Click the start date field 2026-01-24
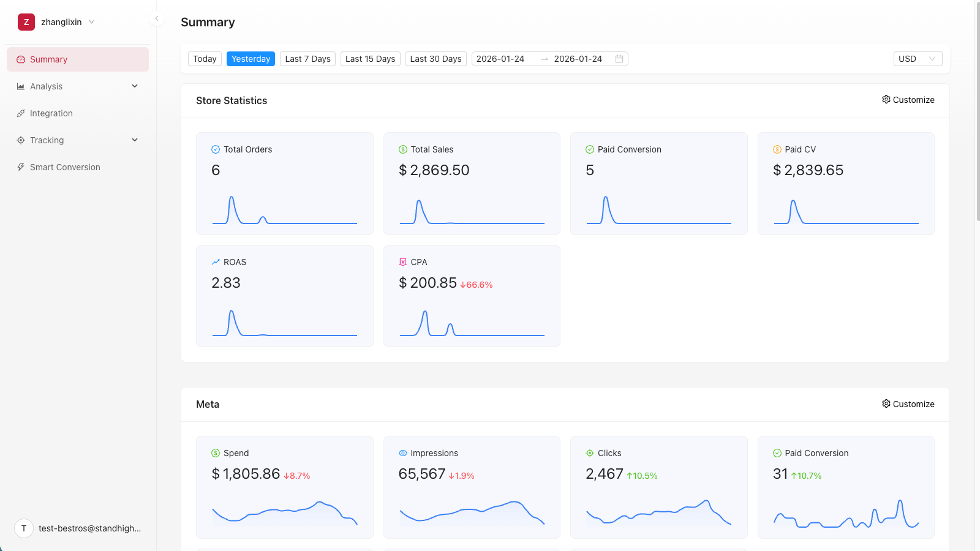Screen dimensions: 980x551 coord(500,59)
